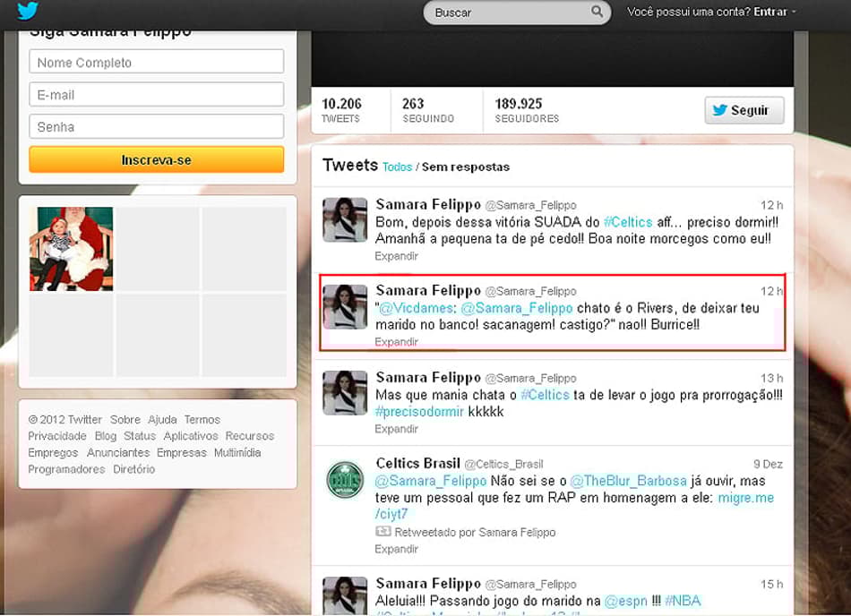This screenshot has width=851, height=616.
Task: Click the avatar on the vitória SUADA tweet
Action: coord(345,219)
